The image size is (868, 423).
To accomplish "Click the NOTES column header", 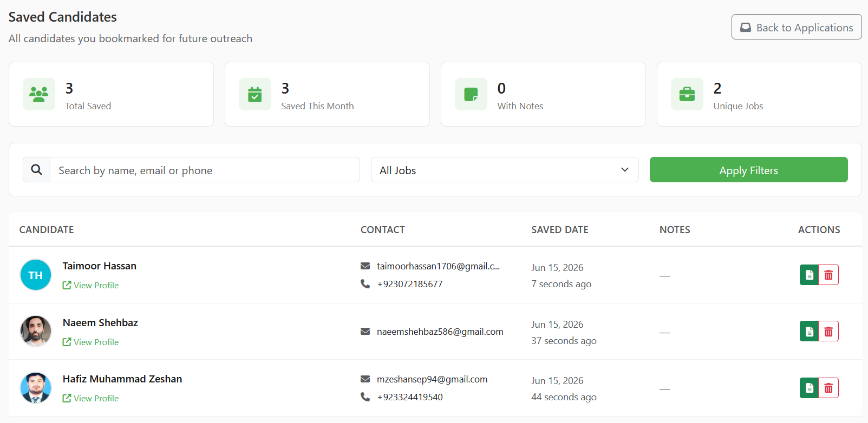I will [675, 229].
